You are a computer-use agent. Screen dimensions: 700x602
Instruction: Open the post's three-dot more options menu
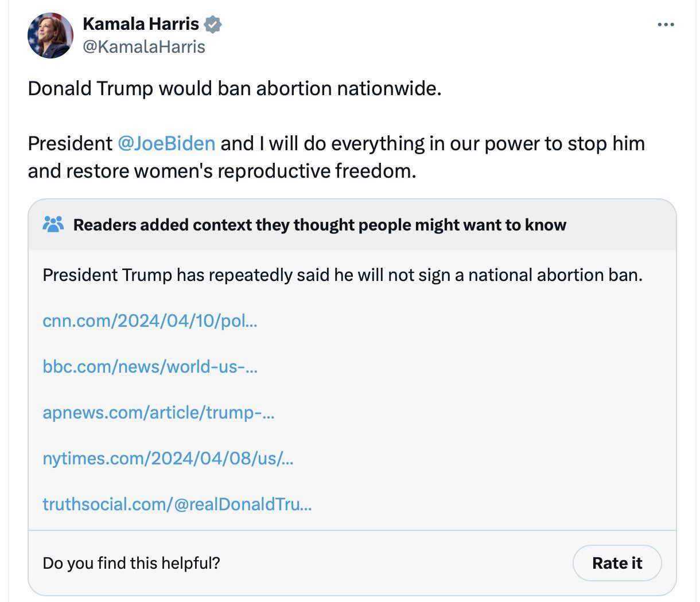[666, 25]
